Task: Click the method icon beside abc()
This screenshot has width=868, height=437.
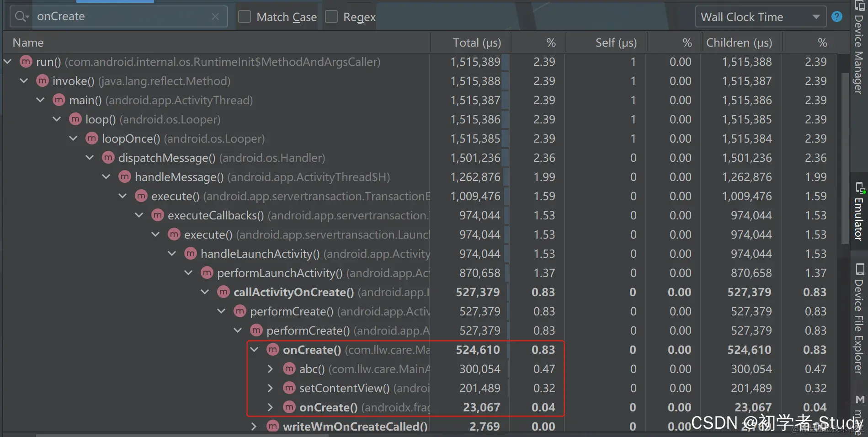Action: point(289,368)
